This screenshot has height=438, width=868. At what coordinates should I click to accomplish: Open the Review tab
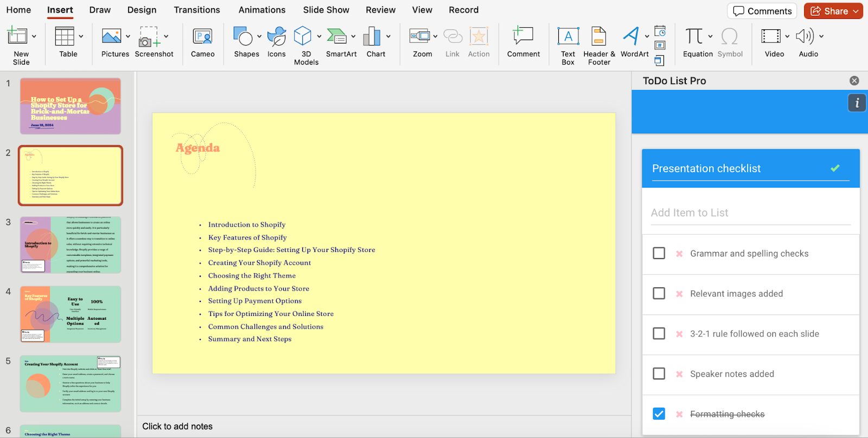pos(380,10)
